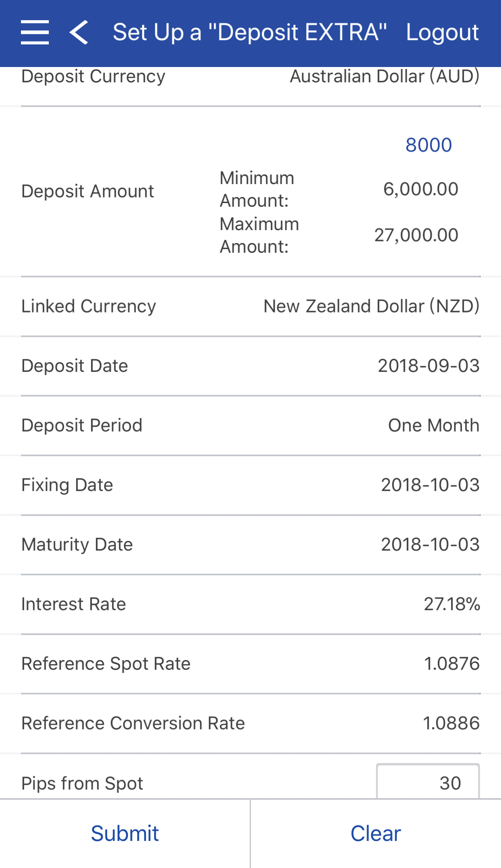Tap the Fixing Date row
501x868 pixels.
pos(250,485)
